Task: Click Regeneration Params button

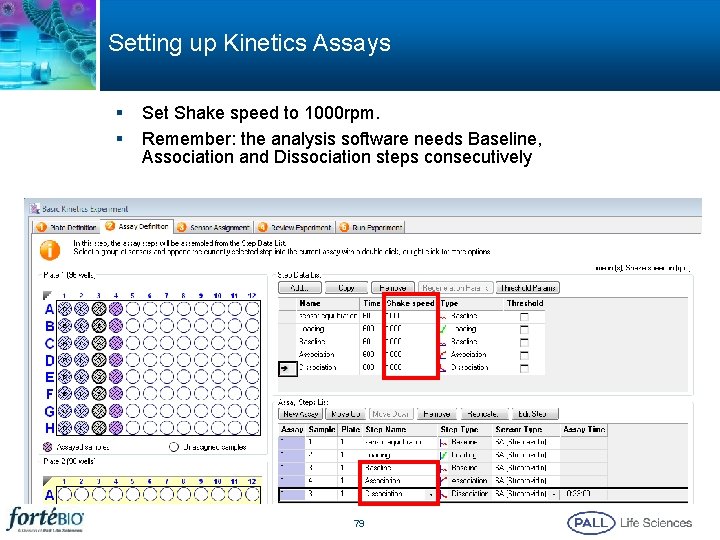Action: pos(456,288)
